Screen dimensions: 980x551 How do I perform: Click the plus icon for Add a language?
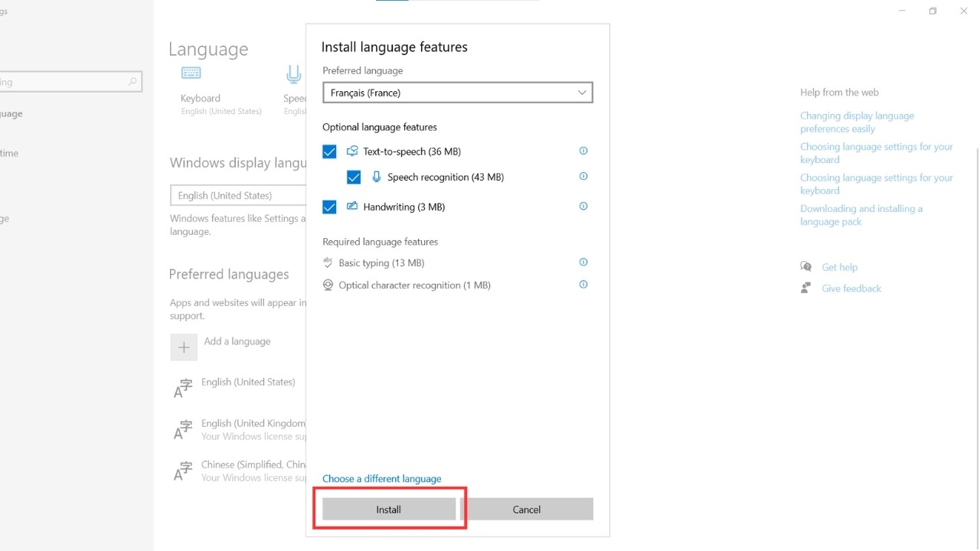click(184, 347)
